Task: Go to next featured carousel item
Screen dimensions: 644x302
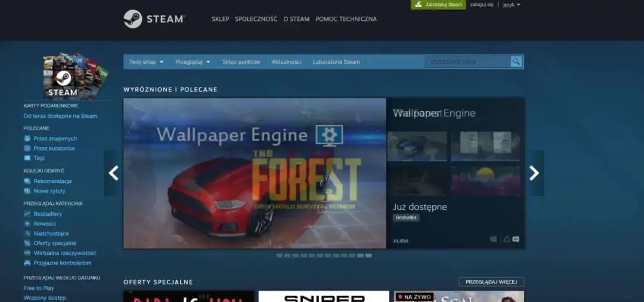Action: pyautogui.click(x=534, y=173)
